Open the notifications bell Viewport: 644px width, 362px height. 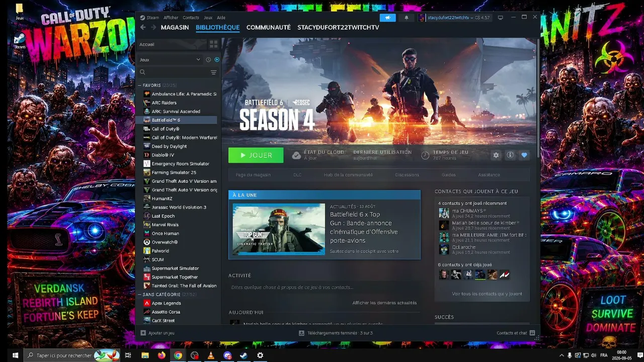tap(407, 18)
